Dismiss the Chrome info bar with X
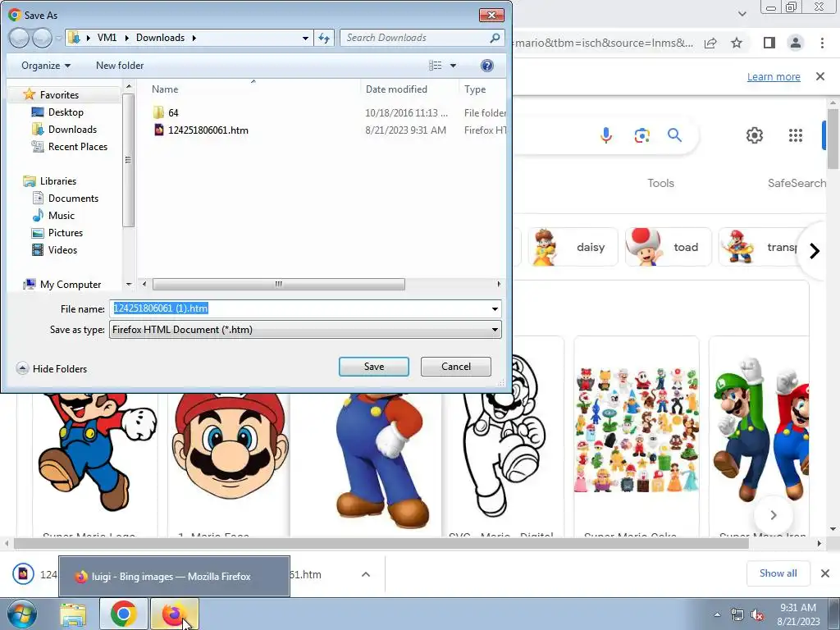 coord(820,76)
